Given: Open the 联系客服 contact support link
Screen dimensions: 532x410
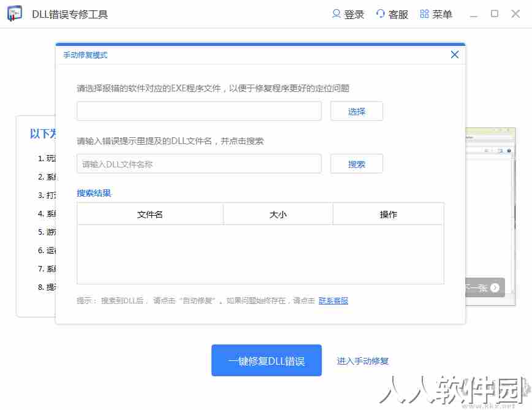Looking at the screenshot, I should tap(333, 300).
